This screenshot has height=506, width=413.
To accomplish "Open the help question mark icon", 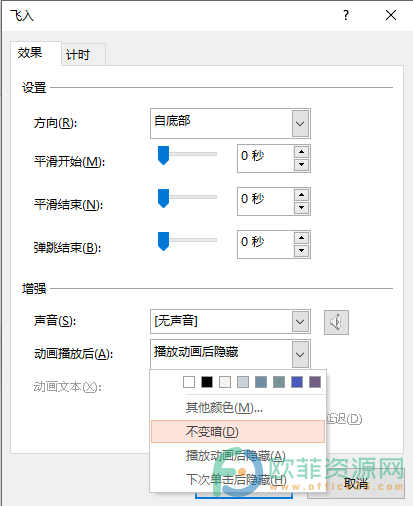I will (x=346, y=15).
